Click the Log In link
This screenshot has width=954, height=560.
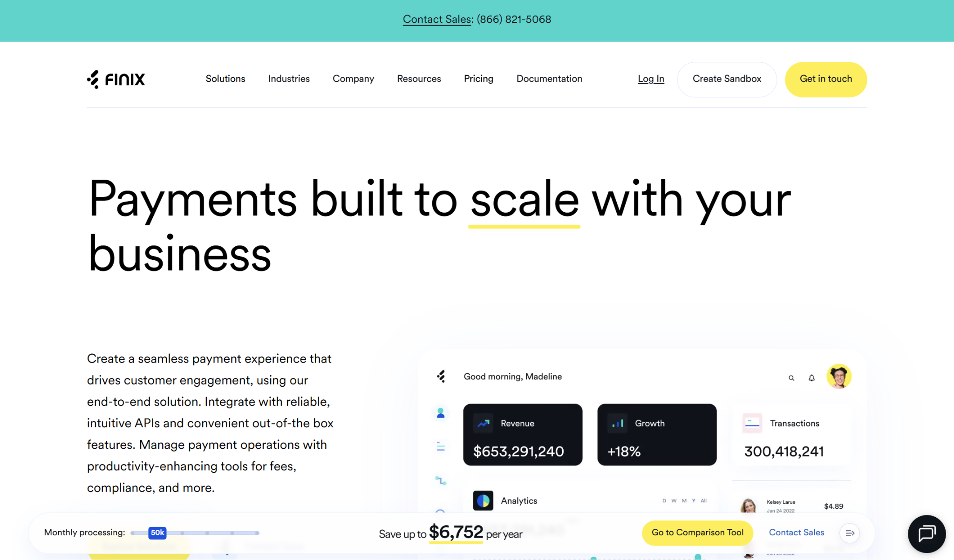click(651, 79)
